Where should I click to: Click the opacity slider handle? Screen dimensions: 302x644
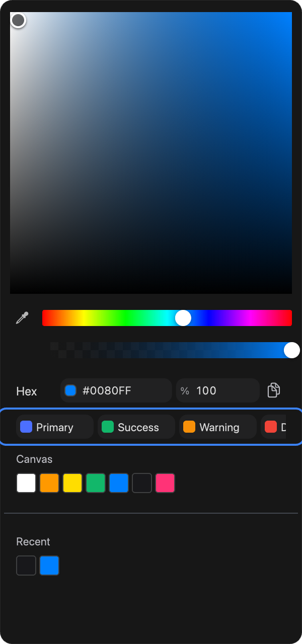pos(292,350)
